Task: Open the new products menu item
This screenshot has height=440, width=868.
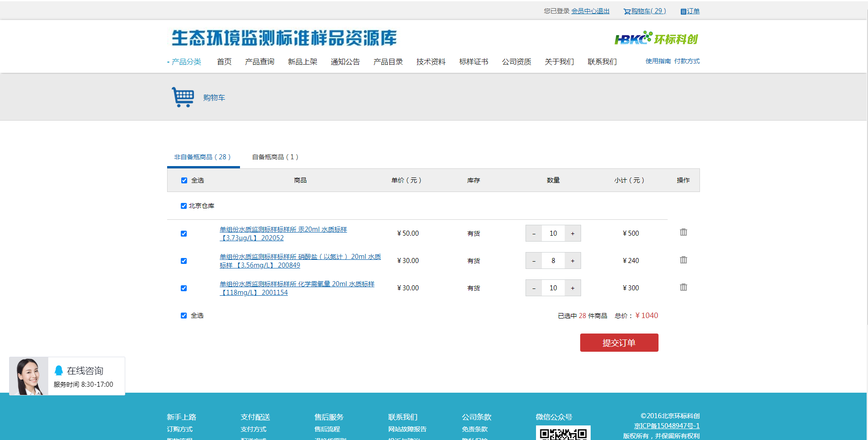Action: [x=302, y=62]
